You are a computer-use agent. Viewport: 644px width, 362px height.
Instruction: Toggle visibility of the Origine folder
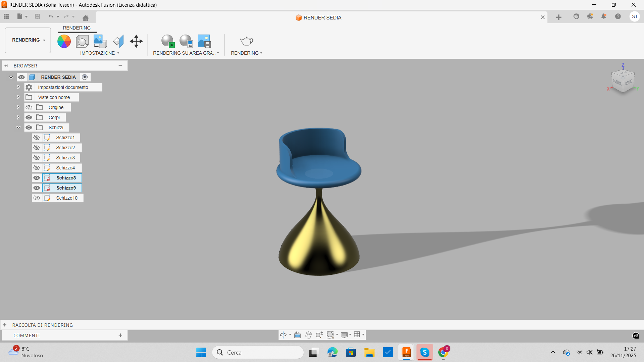[x=29, y=107]
